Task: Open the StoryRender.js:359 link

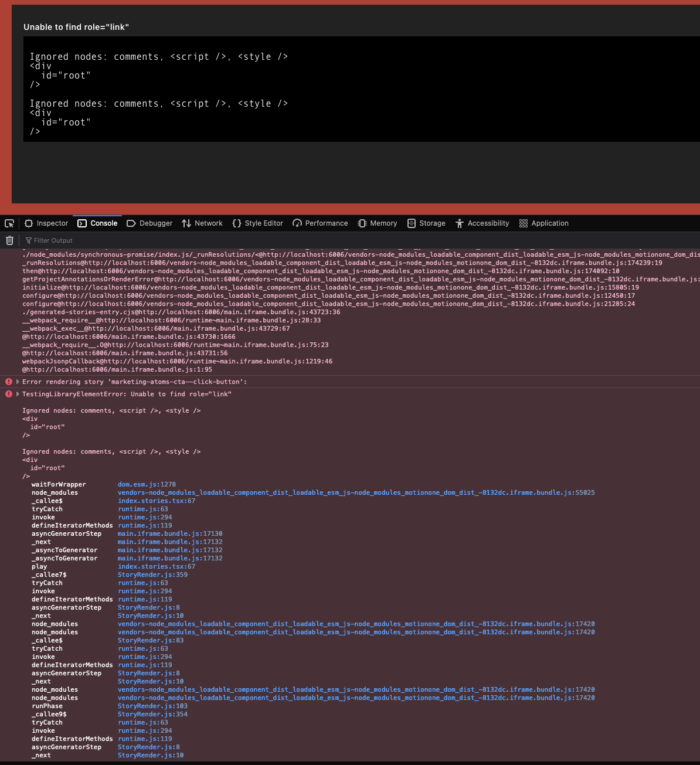Action: (152, 574)
